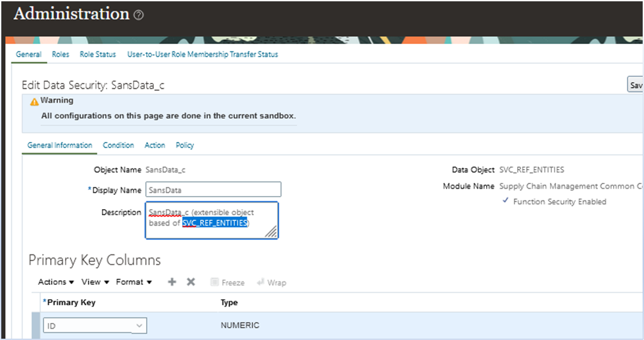Open the Role Status tab
The image size is (644, 340).
[98, 54]
